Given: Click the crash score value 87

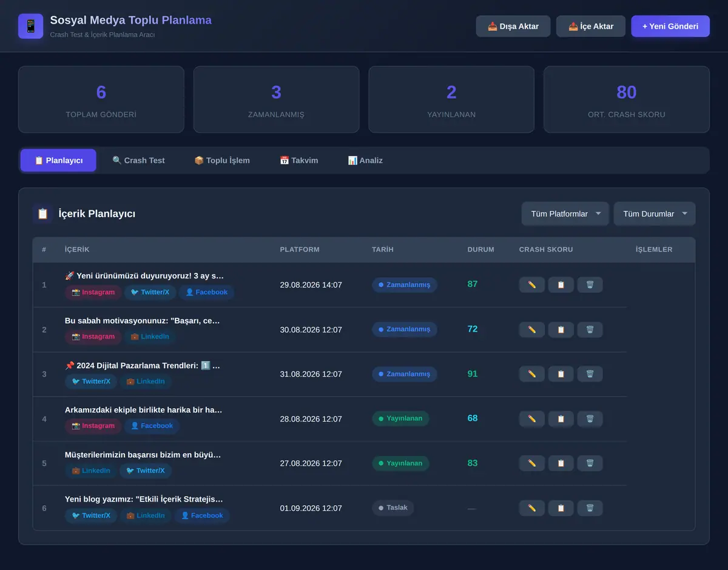Looking at the screenshot, I should tap(473, 284).
